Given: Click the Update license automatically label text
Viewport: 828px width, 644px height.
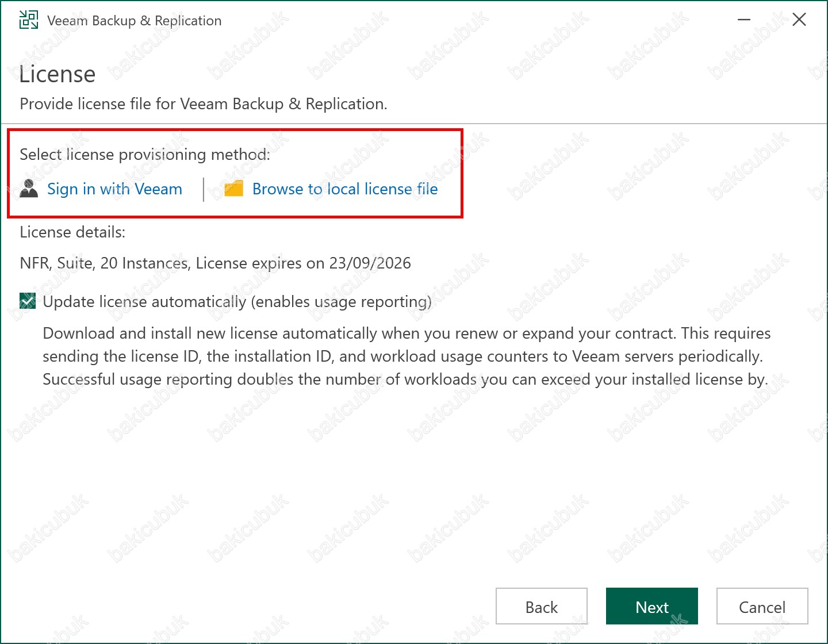Looking at the screenshot, I should pyautogui.click(x=237, y=302).
